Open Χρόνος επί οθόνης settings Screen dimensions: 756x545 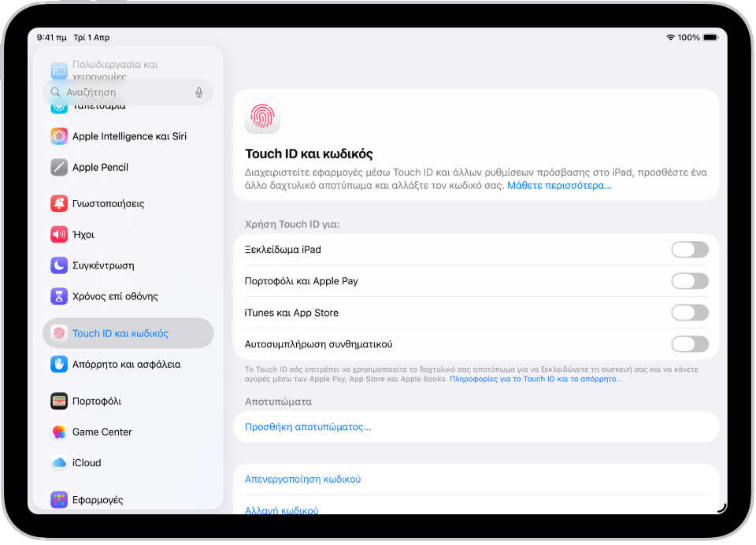pyautogui.click(x=128, y=296)
